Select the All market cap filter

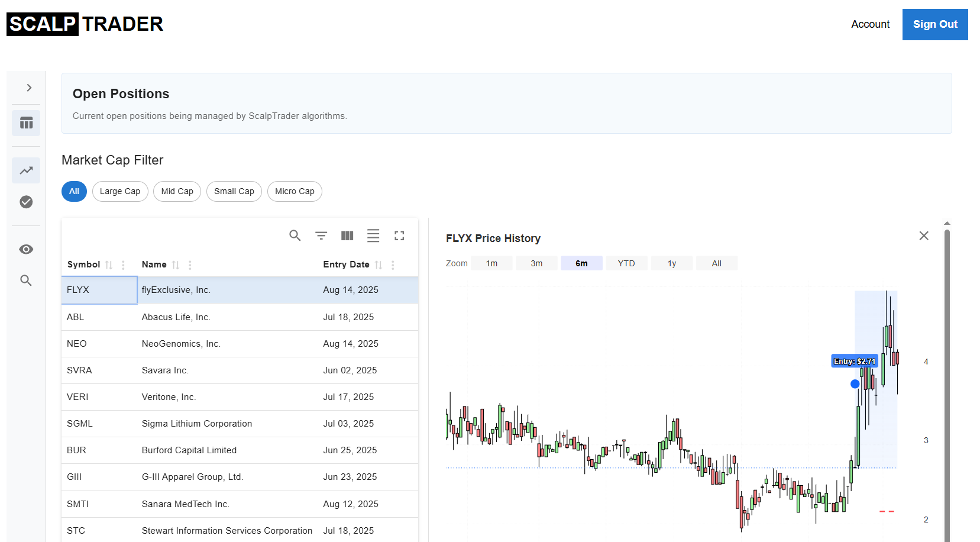[x=74, y=191]
